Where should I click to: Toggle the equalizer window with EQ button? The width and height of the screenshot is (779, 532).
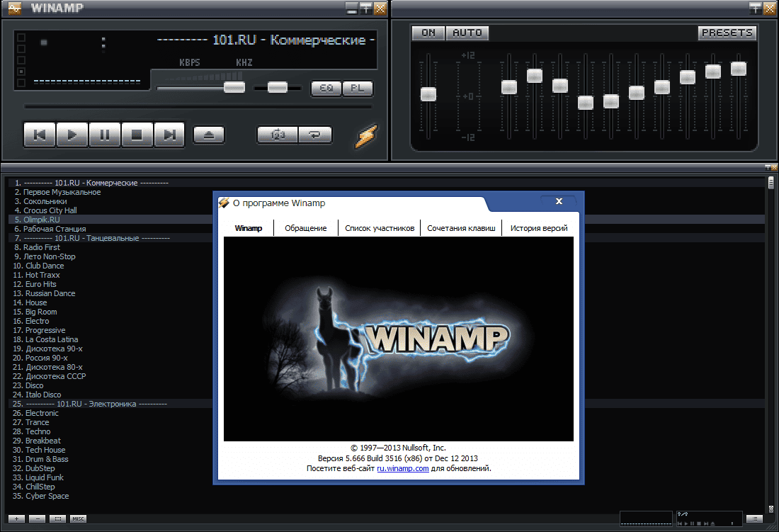[326, 89]
